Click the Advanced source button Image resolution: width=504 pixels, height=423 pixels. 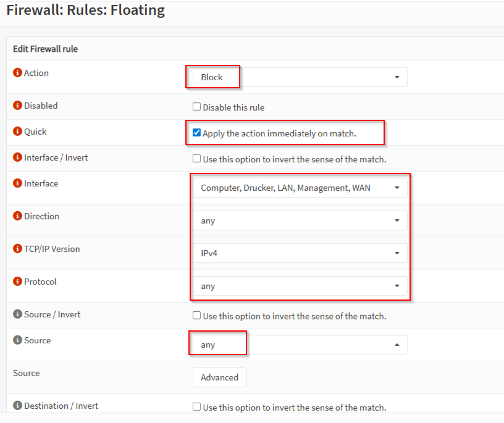(x=219, y=377)
